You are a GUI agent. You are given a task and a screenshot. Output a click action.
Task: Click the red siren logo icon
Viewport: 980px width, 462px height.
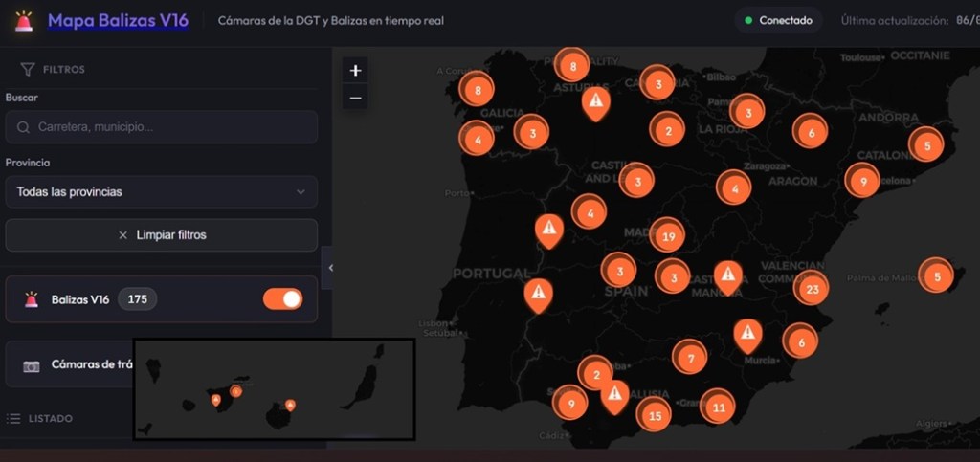(23, 20)
